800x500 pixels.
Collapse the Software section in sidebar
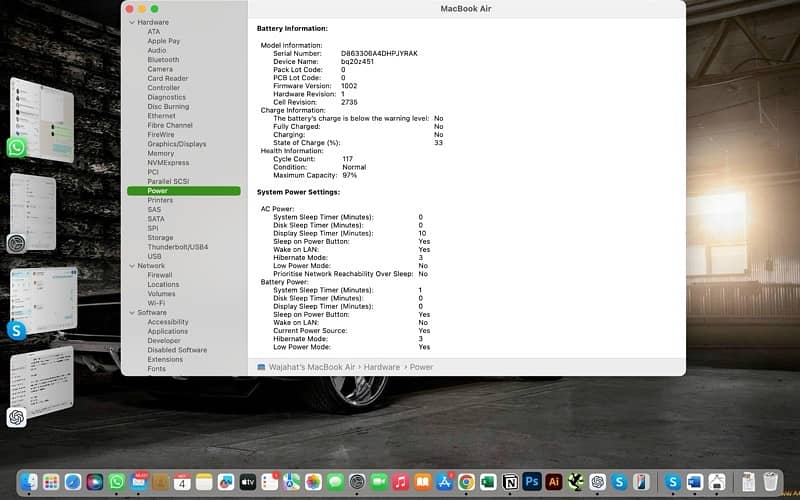pos(131,313)
